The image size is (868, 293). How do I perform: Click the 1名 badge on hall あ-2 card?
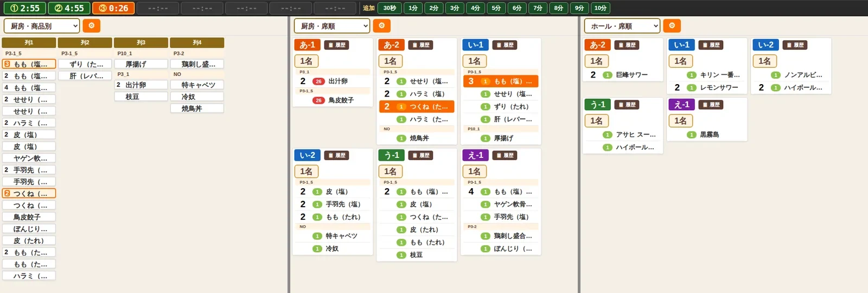pyautogui.click(x=596, y=61)
